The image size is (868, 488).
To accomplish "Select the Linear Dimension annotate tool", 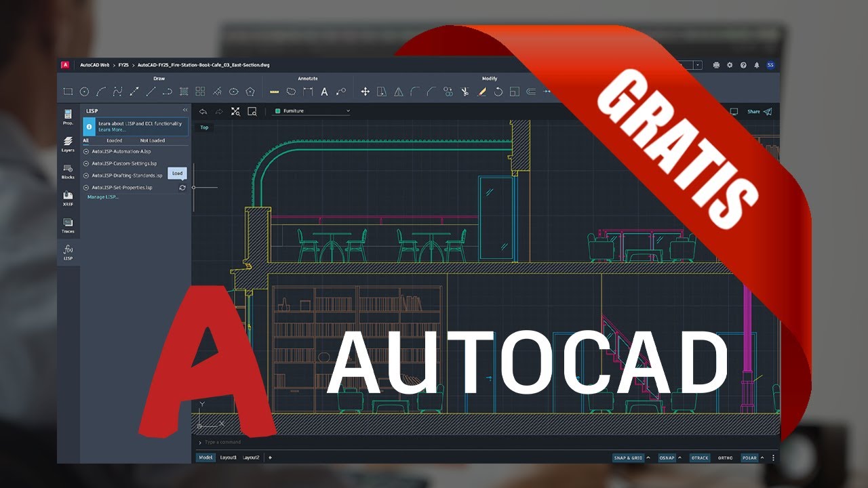I will click(x=308, y=91).
